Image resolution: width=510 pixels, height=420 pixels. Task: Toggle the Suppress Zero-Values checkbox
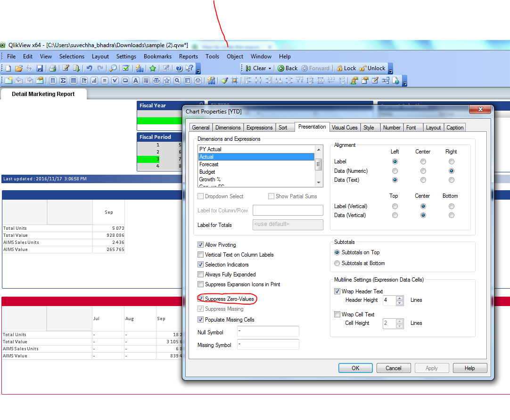pyautogui.click(x=201, y=299)
